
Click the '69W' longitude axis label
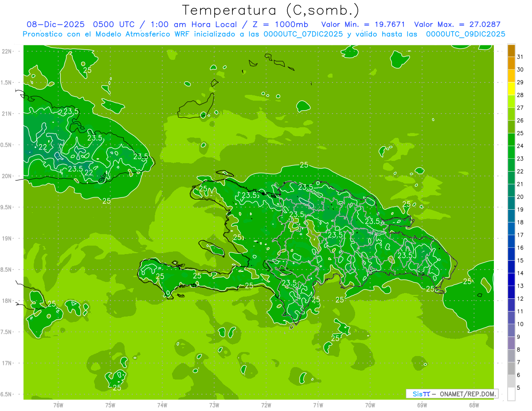coord(422,405)
